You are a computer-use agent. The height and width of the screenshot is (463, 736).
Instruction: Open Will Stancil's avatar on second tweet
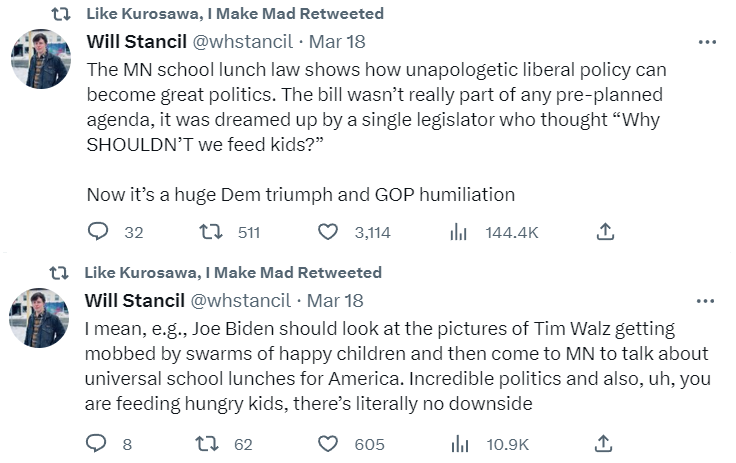click(40, 317)
